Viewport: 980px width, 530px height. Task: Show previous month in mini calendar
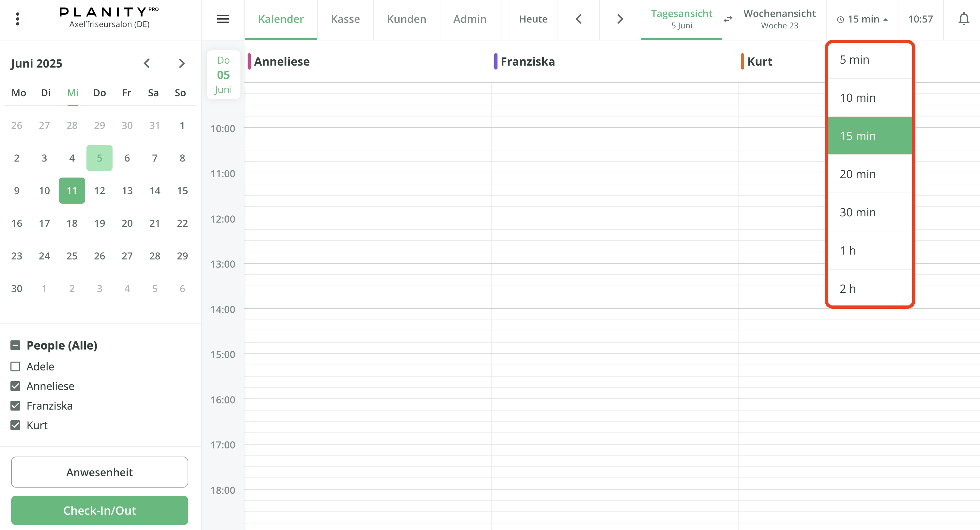[x=147, y=63]
